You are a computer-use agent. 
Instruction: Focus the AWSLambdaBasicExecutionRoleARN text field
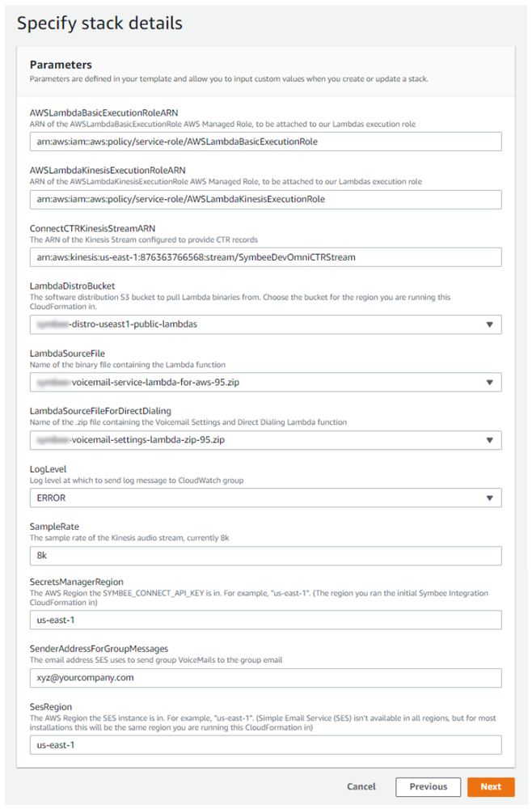tap(265, 142)
